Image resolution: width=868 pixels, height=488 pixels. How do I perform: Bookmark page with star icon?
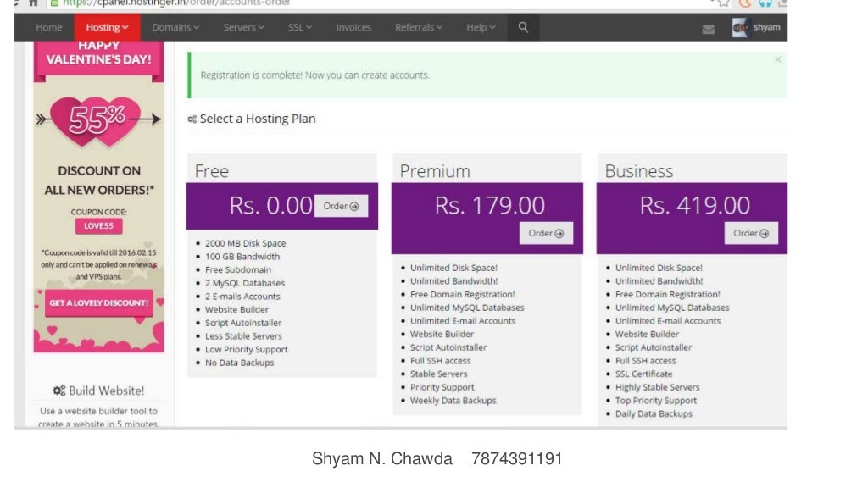tap(724, 3)
